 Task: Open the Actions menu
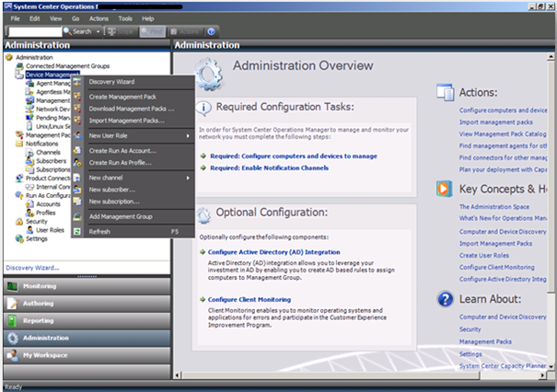[x=99, y=18]
